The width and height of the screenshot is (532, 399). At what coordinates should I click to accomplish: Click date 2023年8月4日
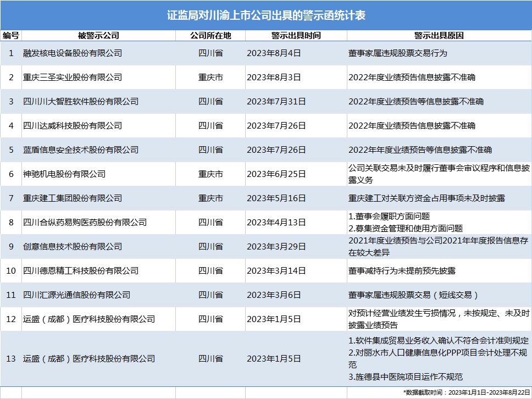pos(274,53)
